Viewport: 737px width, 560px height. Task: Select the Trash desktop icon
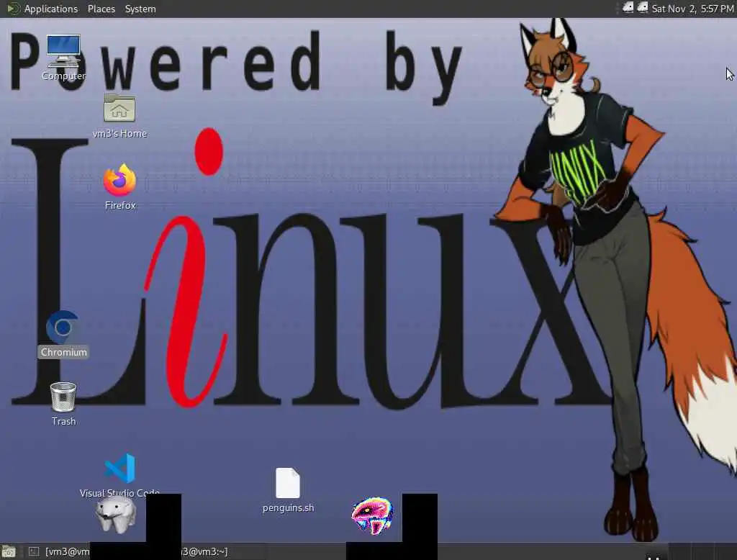[63, 404]
